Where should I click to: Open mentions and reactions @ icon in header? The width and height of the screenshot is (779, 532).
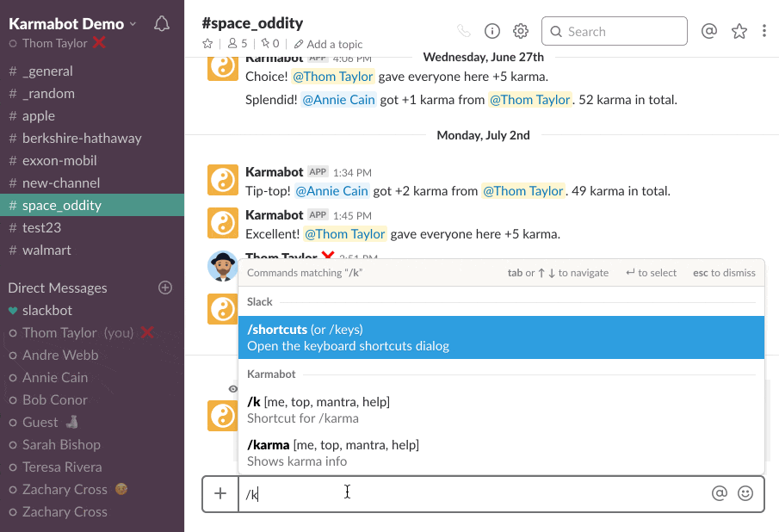tap(709, 32)
